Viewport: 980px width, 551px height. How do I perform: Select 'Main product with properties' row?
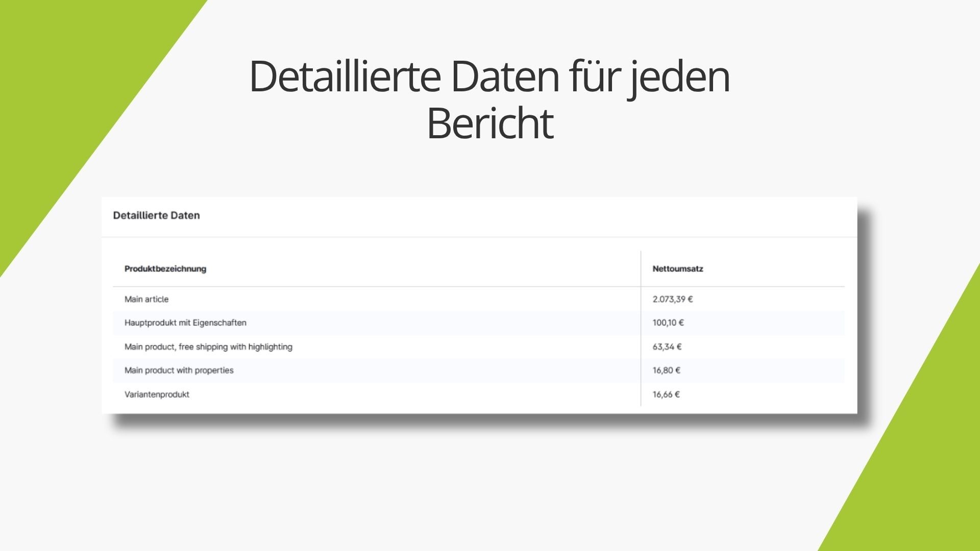click(478, 370)
